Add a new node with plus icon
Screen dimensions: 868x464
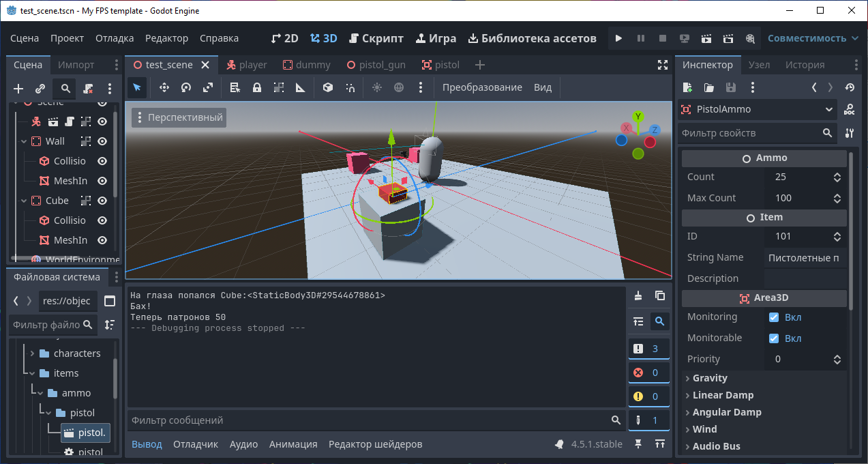tap(18, 89)
